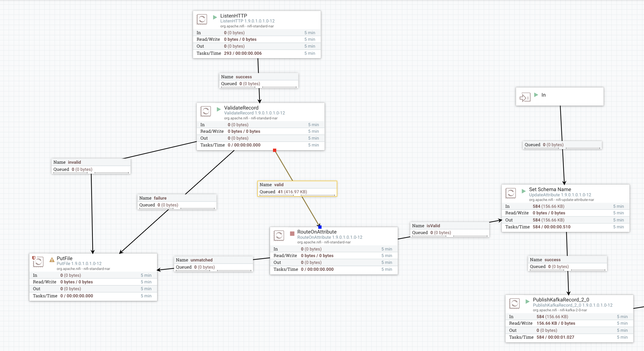Select the invalid connection queue box
The image size is (644, 351).
pyautogui.click(x=91, y=166)
